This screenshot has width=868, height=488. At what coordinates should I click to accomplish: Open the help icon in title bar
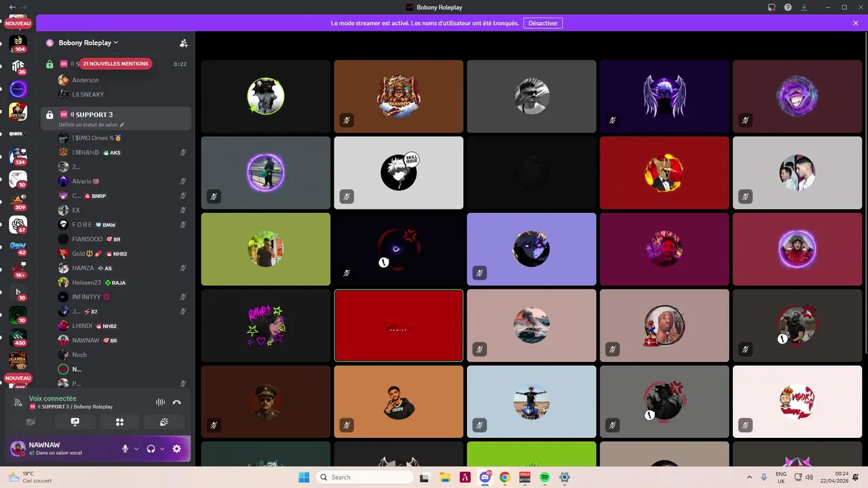pos(788,7)
